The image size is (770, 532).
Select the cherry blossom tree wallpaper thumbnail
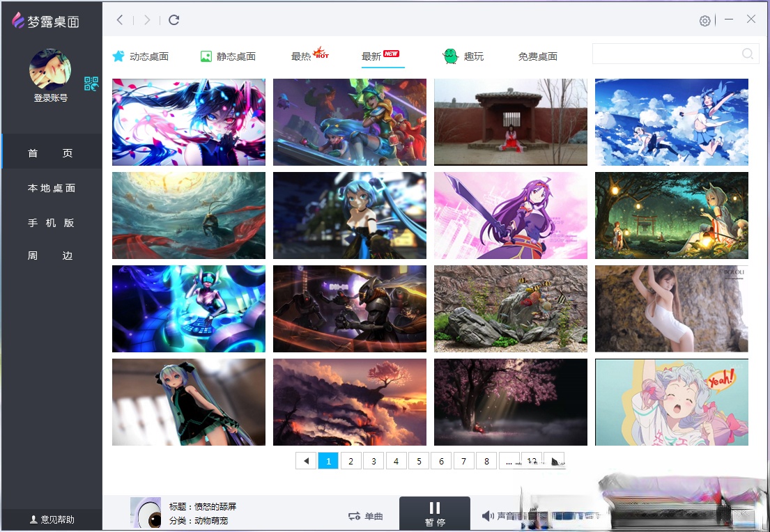(511, 402)
